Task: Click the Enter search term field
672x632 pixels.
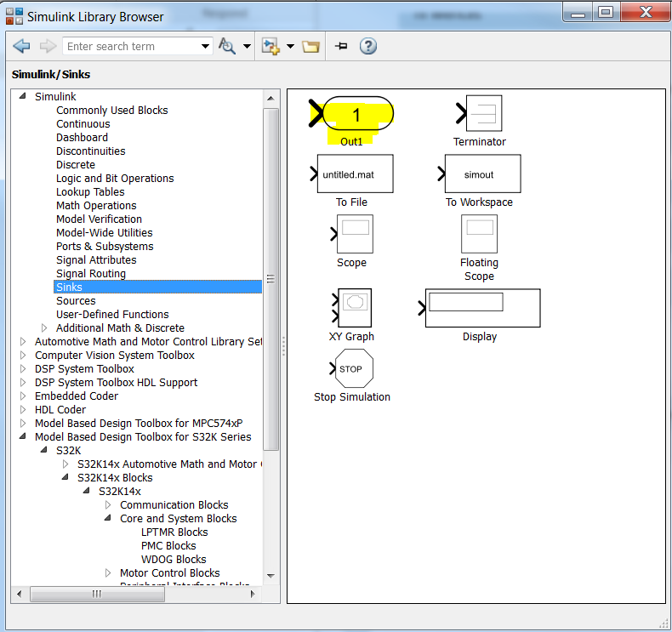Action: point(132,46)
